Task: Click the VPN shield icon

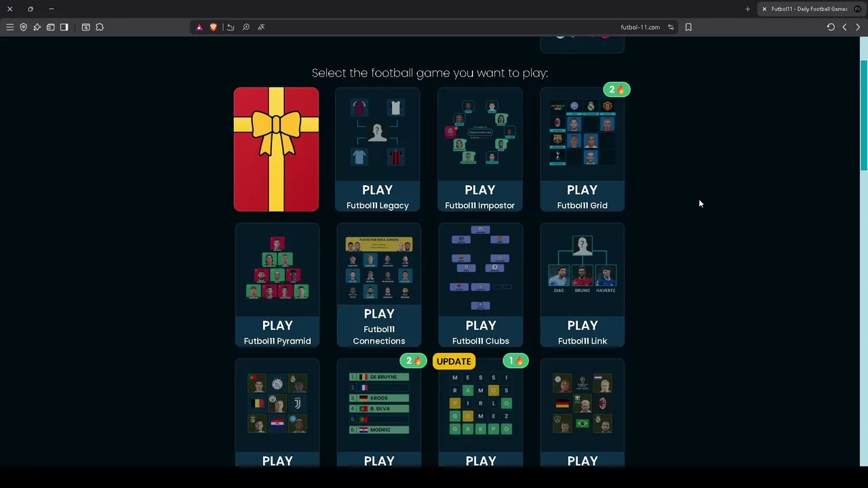Action: [23, 27]
